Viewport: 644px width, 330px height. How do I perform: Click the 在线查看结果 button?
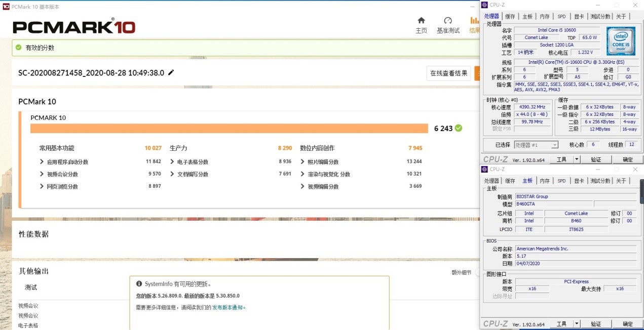[448, 73]
